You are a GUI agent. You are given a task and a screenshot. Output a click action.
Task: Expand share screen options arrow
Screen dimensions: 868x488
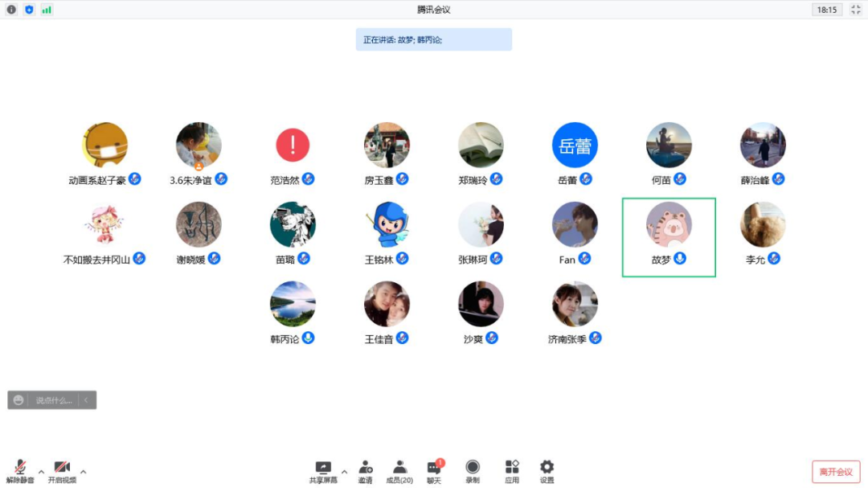pyautogui.click(x=344, y=472)
